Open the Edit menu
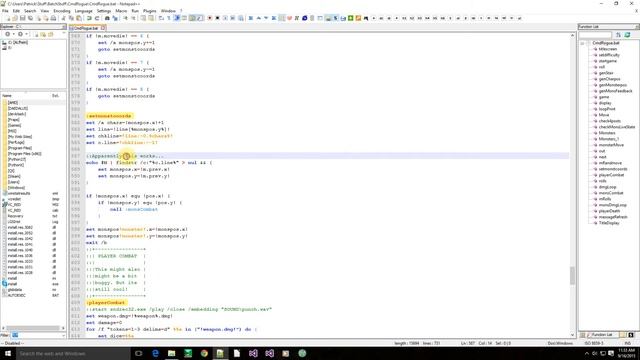 [x=16, y=11]
